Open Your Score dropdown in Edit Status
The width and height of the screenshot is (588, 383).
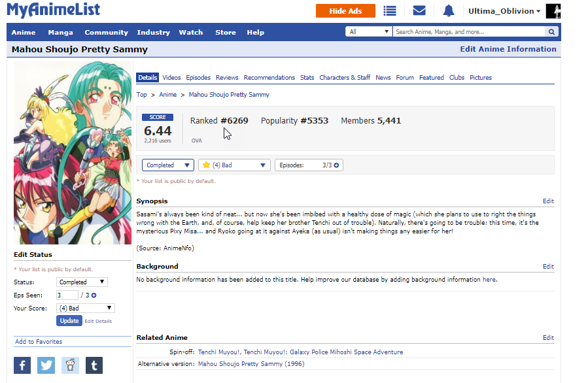point(86,308)
